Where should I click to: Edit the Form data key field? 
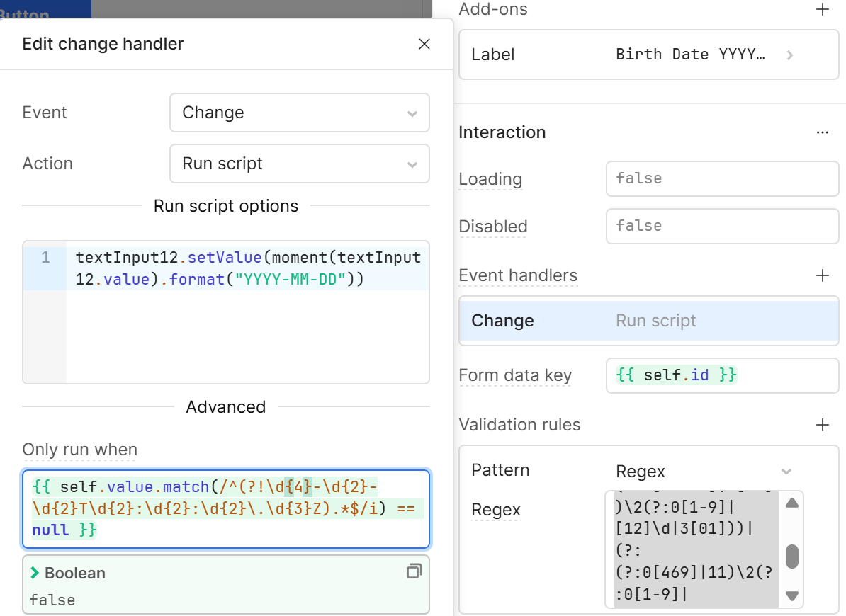tap(722, 375)
